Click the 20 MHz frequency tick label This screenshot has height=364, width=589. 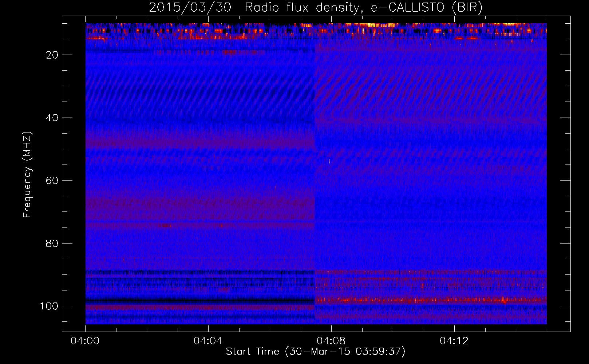[52, 55]
